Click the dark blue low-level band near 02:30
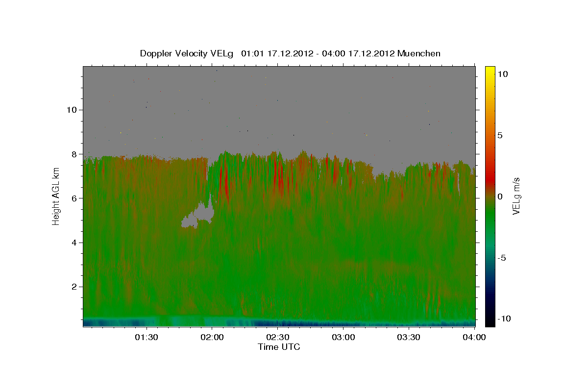Image resolution: width=588 pixels, height=392 pixels. coord(278,323)
